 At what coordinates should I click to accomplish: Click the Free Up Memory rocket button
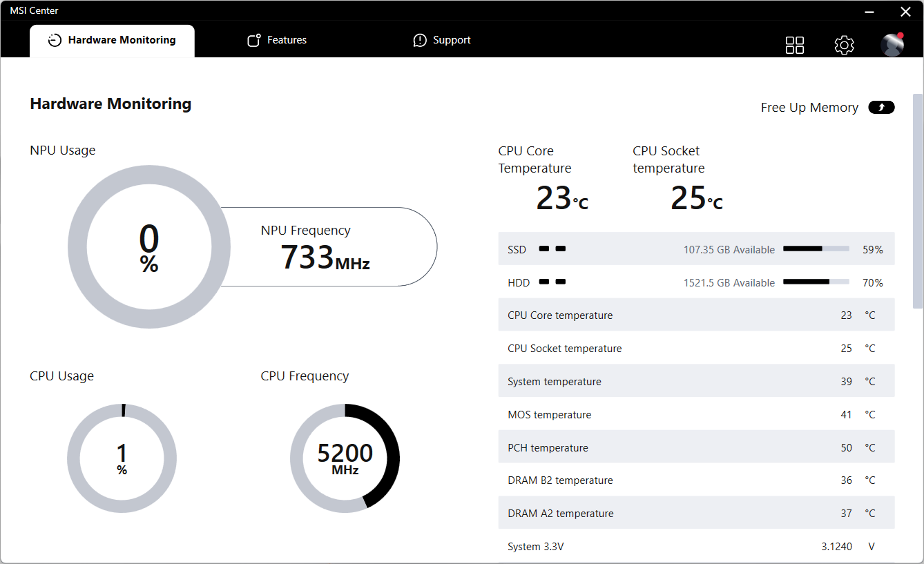(x=881, y=107)
